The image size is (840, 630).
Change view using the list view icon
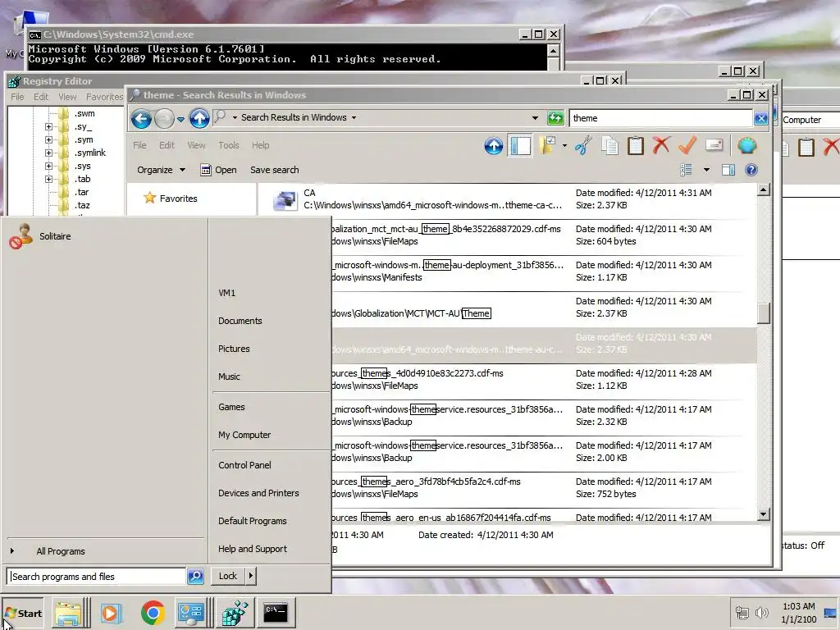tap(687, 170)
